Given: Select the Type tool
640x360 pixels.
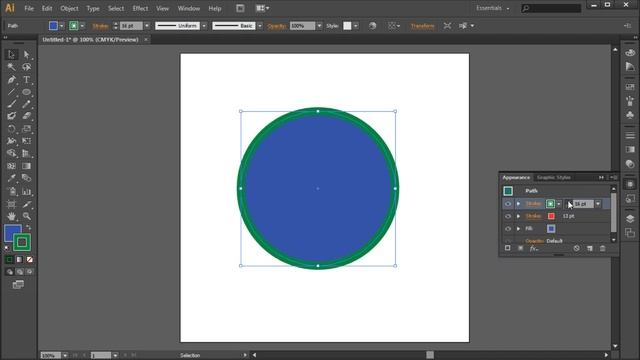Looking at the screenshot, I should tap(27, 80).
